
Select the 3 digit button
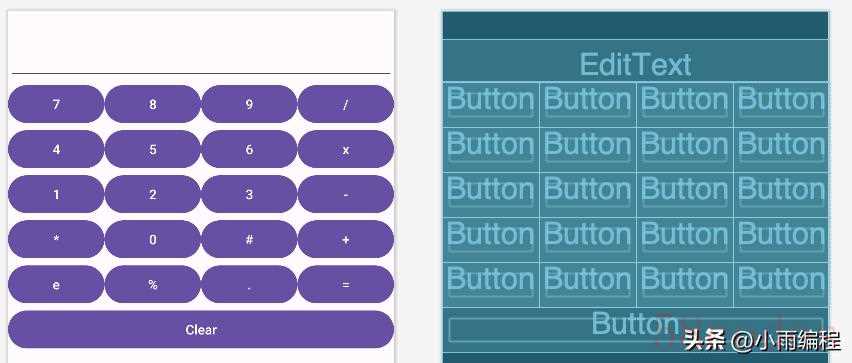(x=249, y=194)
